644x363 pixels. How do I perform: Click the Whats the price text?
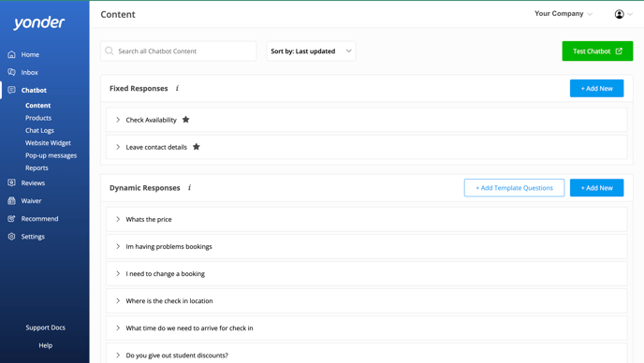149,219
